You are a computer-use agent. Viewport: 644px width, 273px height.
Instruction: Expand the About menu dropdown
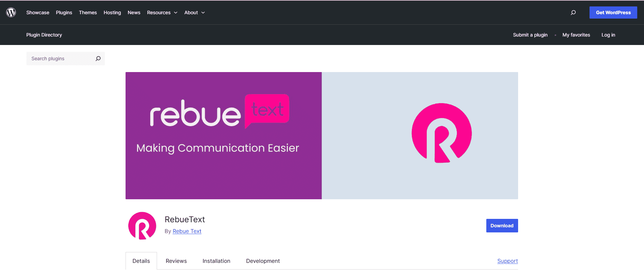(x=195, y=13)
